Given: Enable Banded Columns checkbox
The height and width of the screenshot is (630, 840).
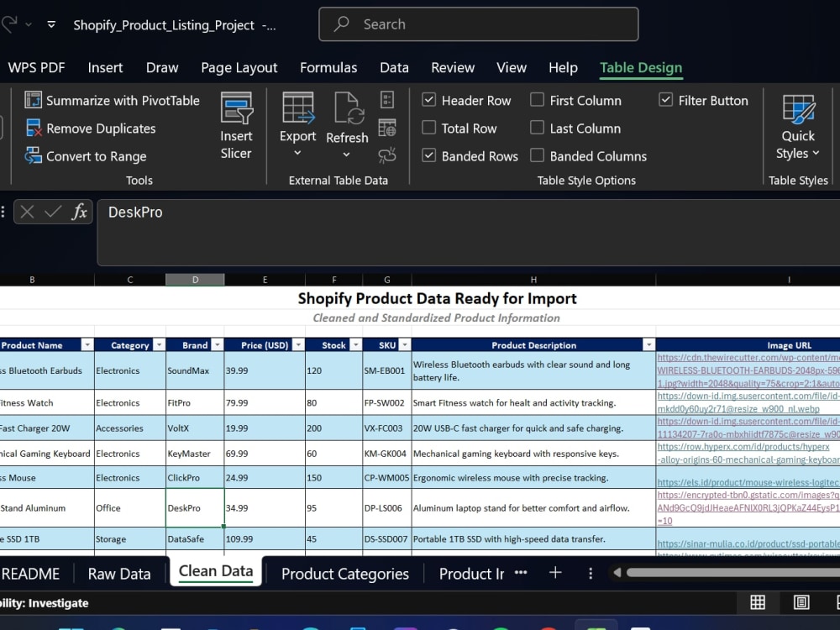Looking at the screenshot, I should pyautogui.click(x=537, y=155).
